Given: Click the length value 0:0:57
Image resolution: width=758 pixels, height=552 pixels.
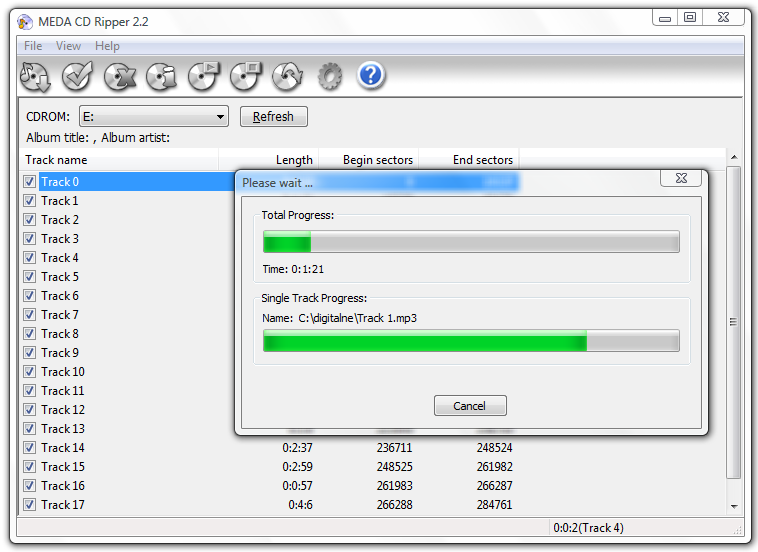Looking at the screenshot, I should 297,486.
